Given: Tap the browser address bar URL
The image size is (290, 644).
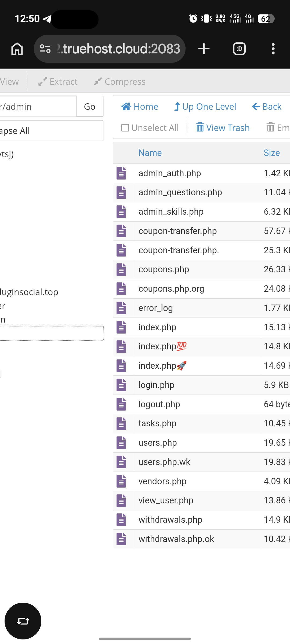Looking at the screenshot, I should coord(118,49).
